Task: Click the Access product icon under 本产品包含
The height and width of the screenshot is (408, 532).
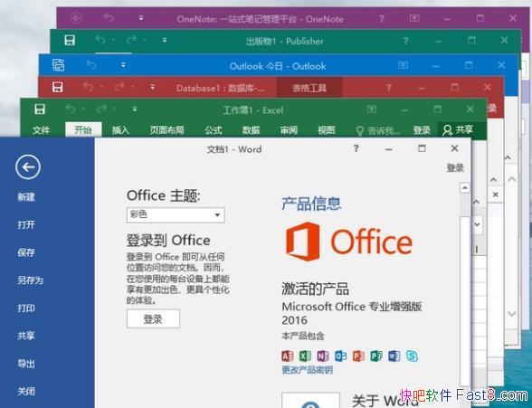Action: [x=288, y=356]
